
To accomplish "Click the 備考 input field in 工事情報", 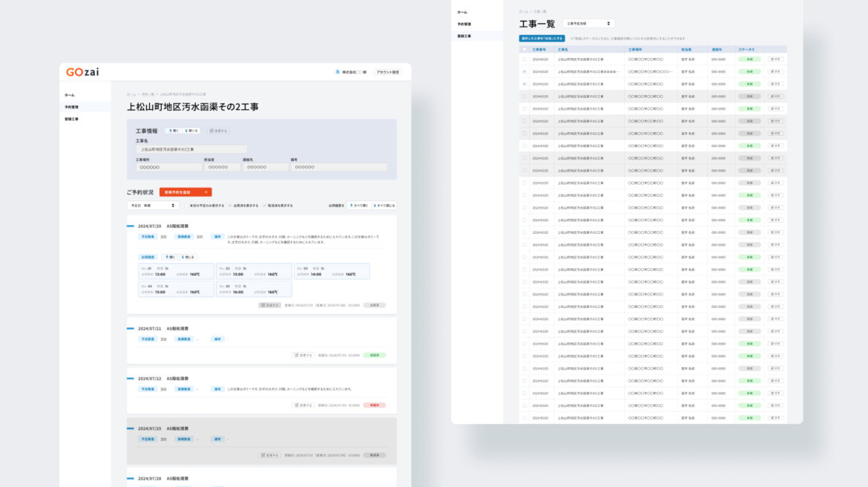I will coord(339,167).
